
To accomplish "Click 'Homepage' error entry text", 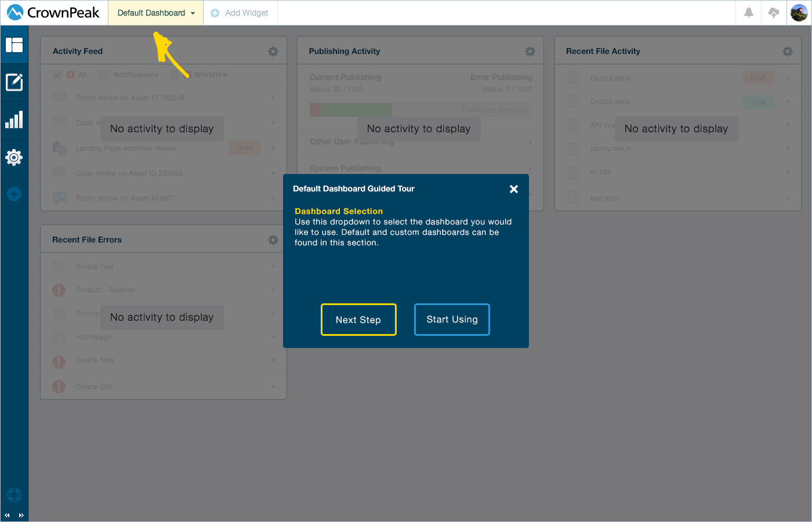I will click(93, 337).
